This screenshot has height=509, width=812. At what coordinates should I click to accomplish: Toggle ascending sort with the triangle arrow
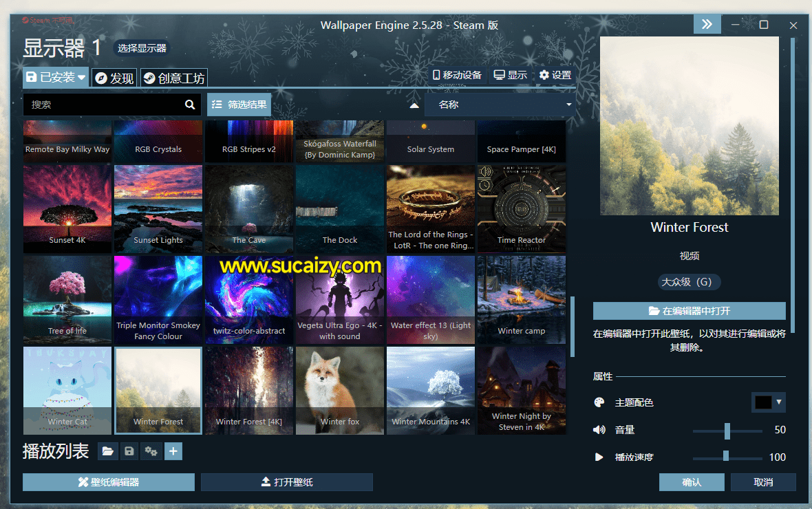414,105
